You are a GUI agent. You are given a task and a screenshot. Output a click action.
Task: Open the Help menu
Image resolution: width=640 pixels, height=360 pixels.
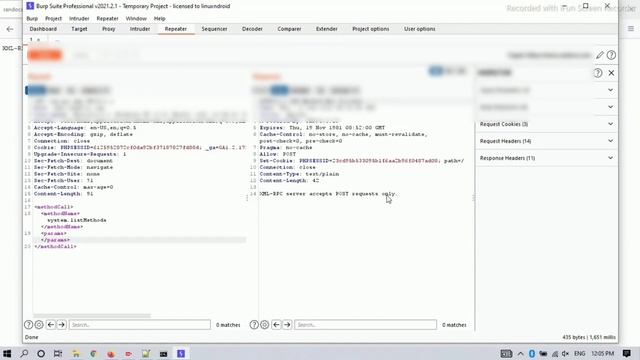[x=160, y=18]
